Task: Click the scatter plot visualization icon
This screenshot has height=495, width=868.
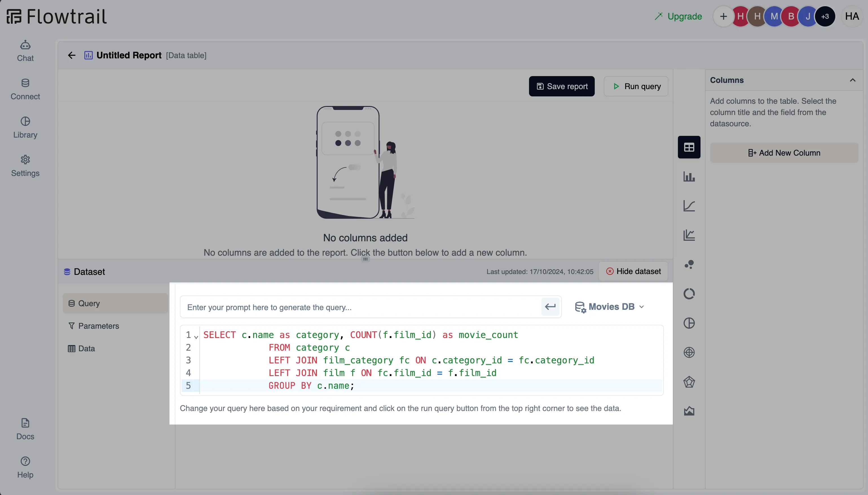Action: tap(689, 264)
